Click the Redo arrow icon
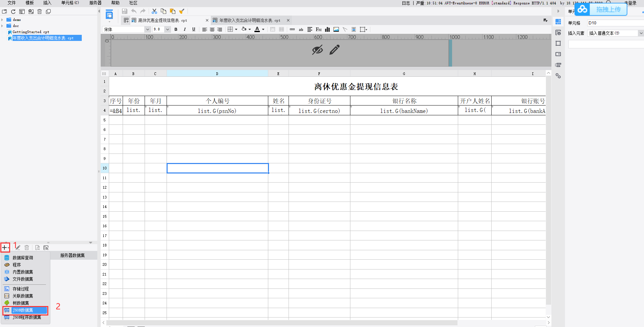The width and height of the screenshot is (644, 327). coord(143,11)
